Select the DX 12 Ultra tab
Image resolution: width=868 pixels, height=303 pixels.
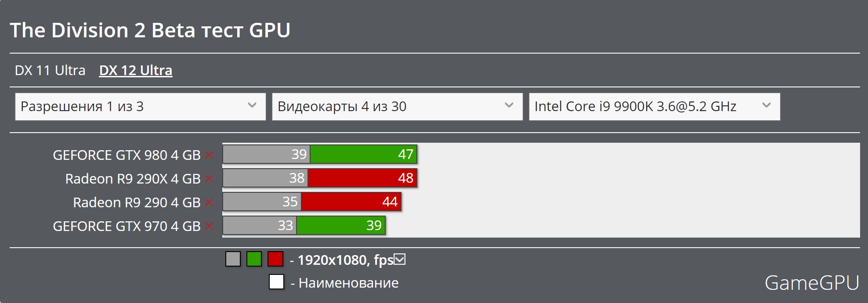coord(136,70)
